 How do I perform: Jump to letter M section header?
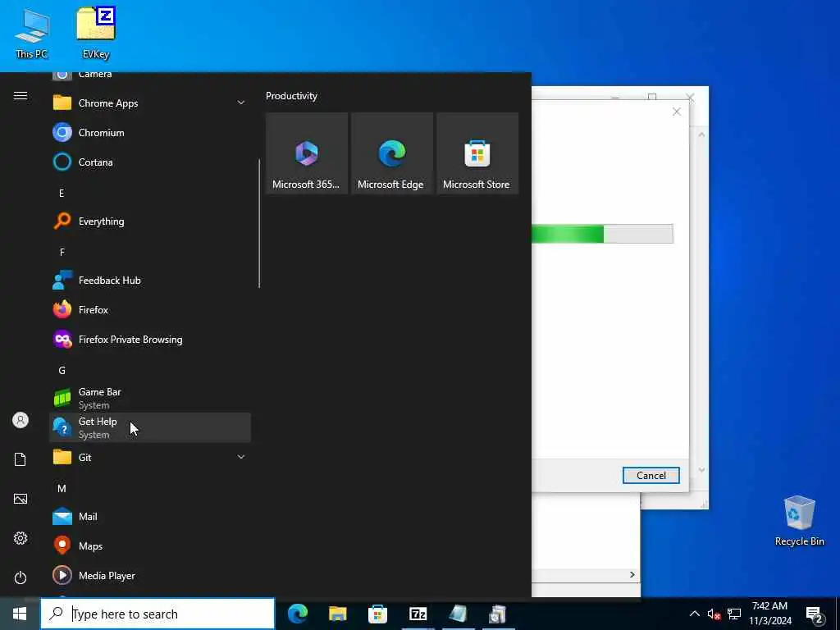[62, 489]
